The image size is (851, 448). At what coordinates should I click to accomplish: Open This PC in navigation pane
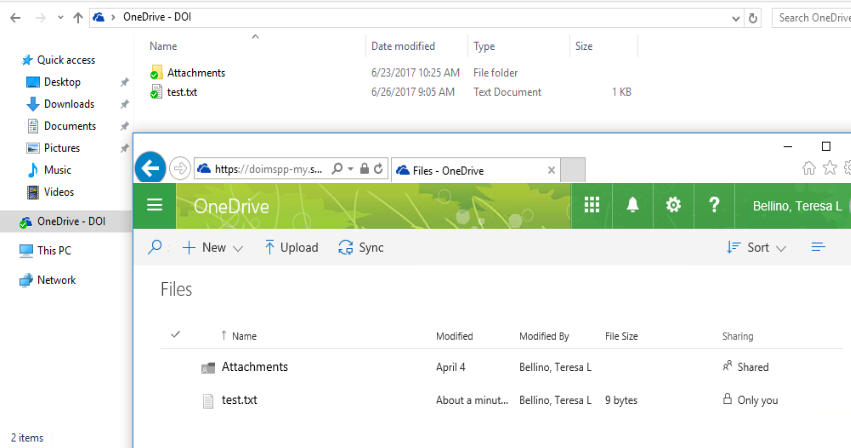tap(54, 250)
